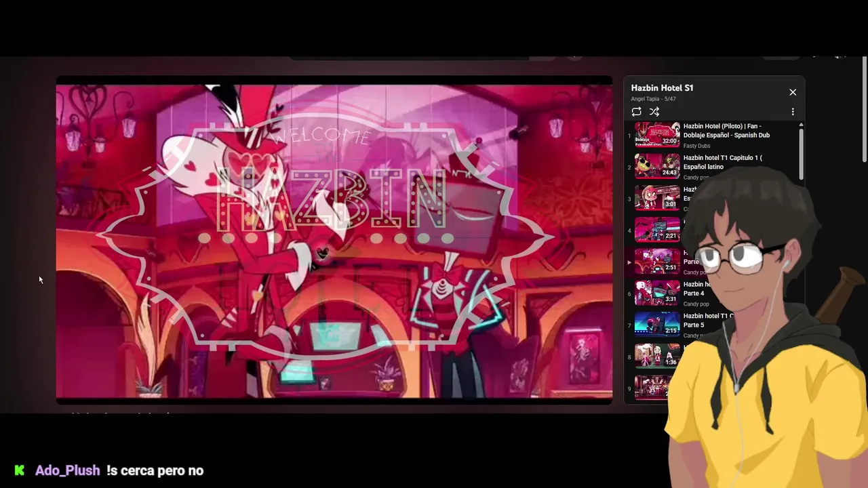868x488 pixels.
Task: Play Hazbin Hotel (Piloto) Fan Doblaje video
Action: 726,131
